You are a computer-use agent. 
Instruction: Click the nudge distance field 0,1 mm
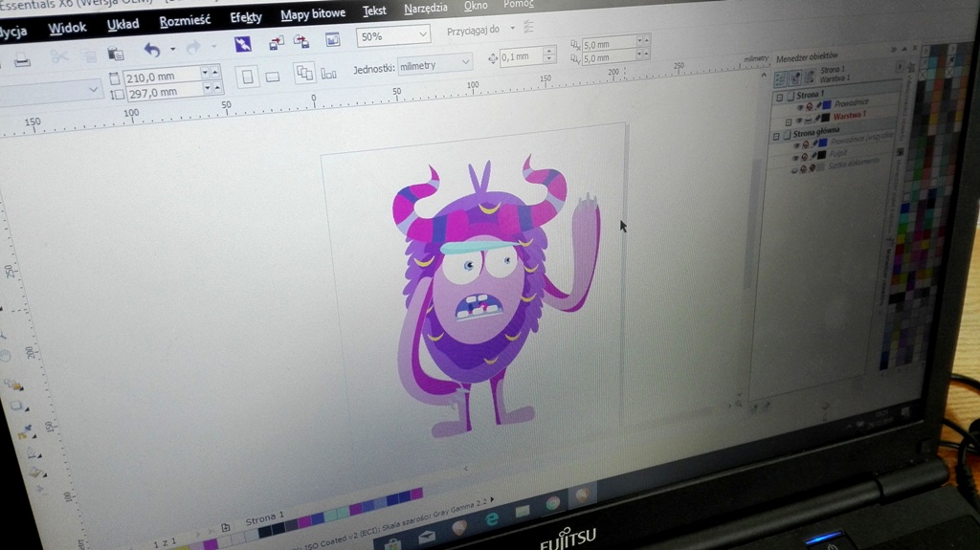tap(522, 56)
